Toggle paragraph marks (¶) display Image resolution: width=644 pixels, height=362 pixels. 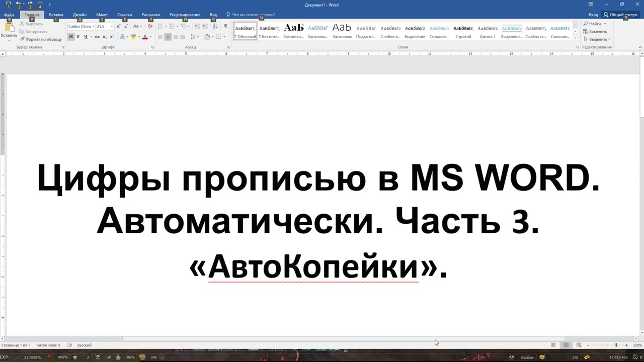coord(226,26)
